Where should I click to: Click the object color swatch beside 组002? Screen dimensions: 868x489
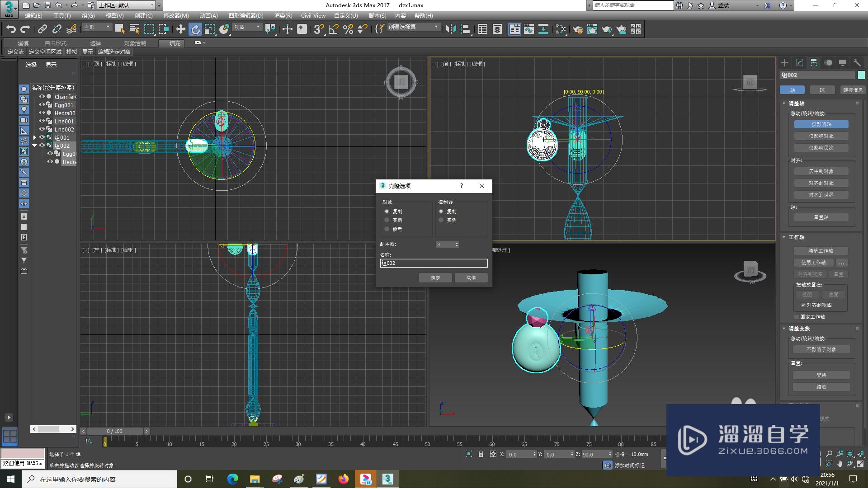[x=861, y=75]
